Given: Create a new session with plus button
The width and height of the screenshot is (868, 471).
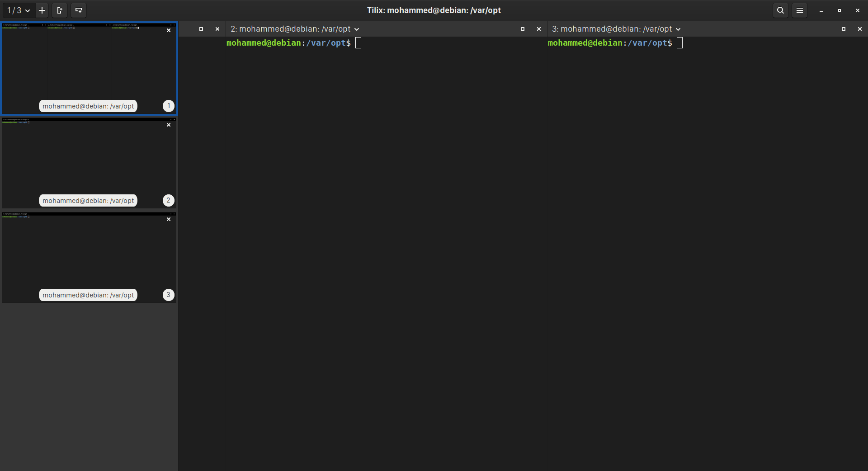Looking at the screenshot, I should (x=42, y=10).
